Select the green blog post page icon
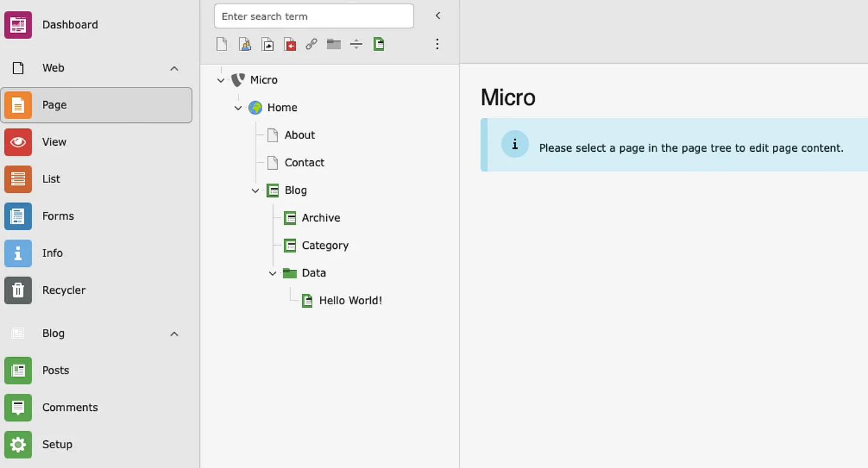The height and width of the screenshot is (468, 868). pos(379,44)
